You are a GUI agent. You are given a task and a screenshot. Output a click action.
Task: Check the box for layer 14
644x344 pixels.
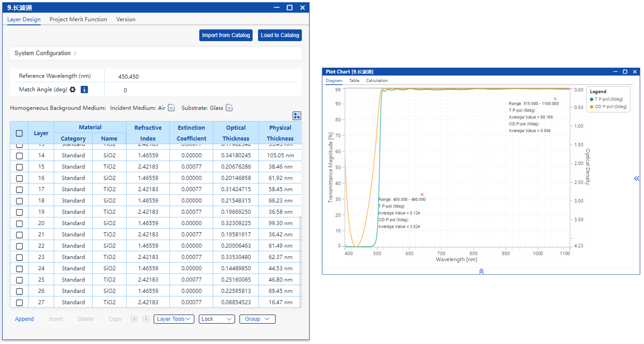click(x=19, y=156)
